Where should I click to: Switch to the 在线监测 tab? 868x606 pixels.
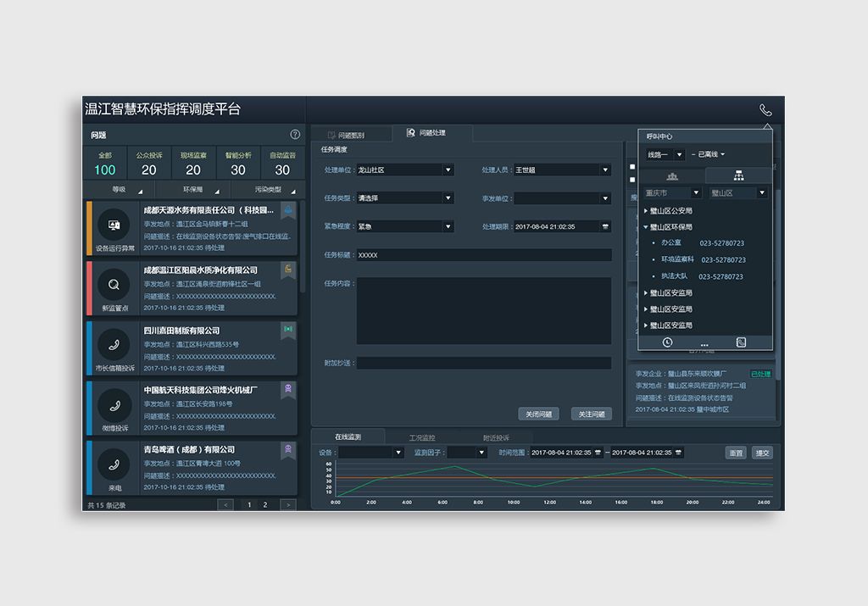click(348, 436)
